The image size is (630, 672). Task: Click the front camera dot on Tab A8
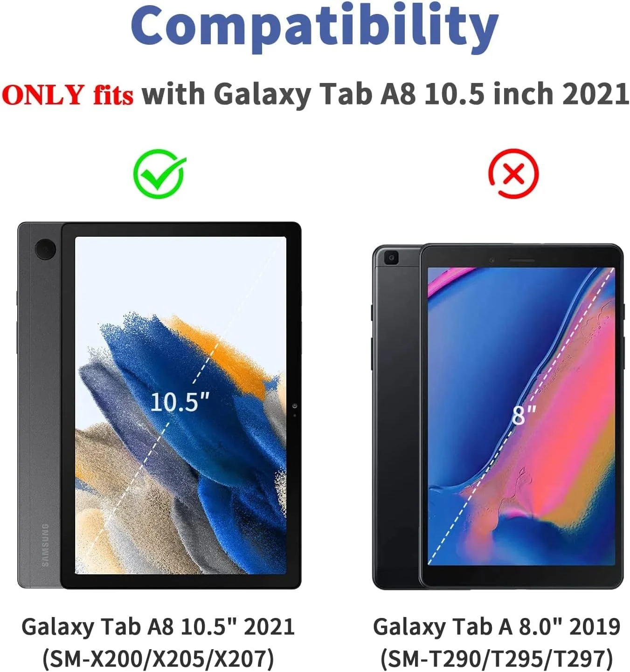pyautogui.click(x=294, y=406)
